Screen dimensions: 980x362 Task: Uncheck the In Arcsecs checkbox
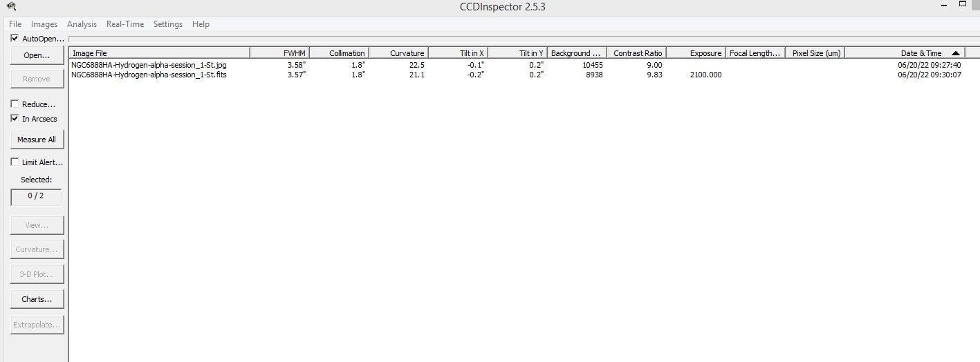[x=15, y=119]
